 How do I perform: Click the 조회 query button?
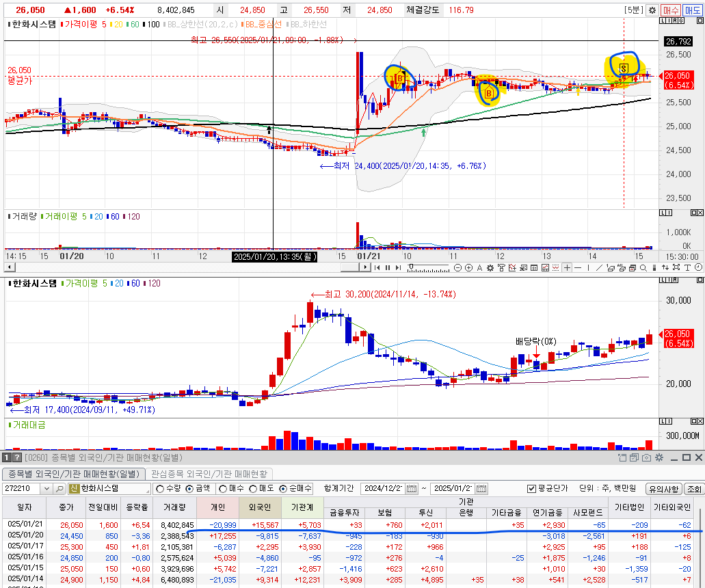pos(694,489)
